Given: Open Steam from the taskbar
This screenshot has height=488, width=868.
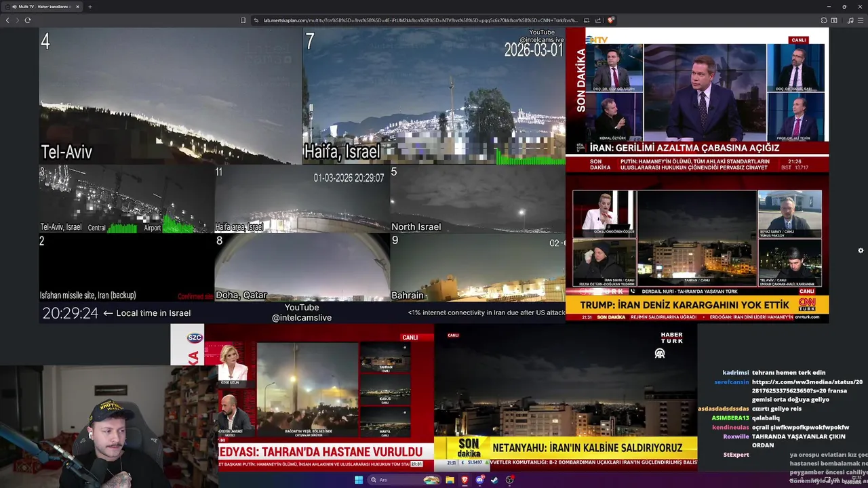Looking at the screenshot, I should click(x=494, y=480).
